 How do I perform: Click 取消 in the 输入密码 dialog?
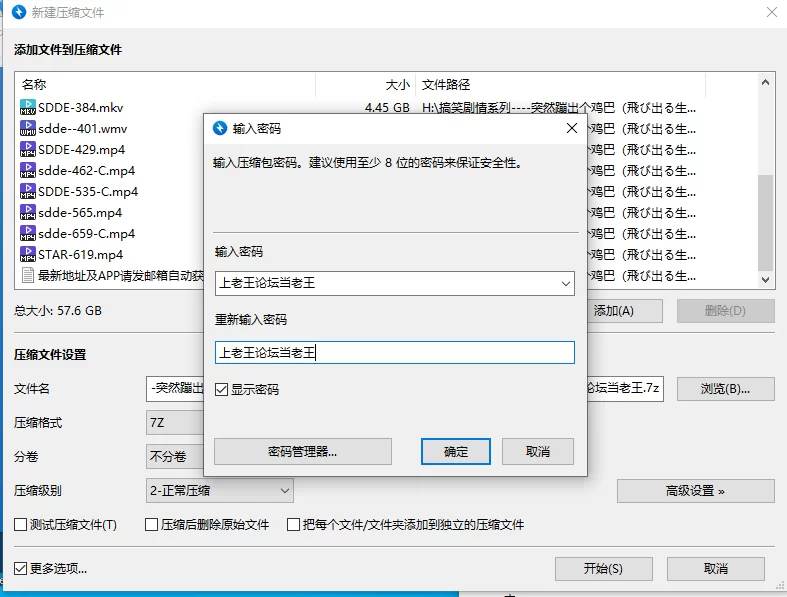(x=538, y=451)
